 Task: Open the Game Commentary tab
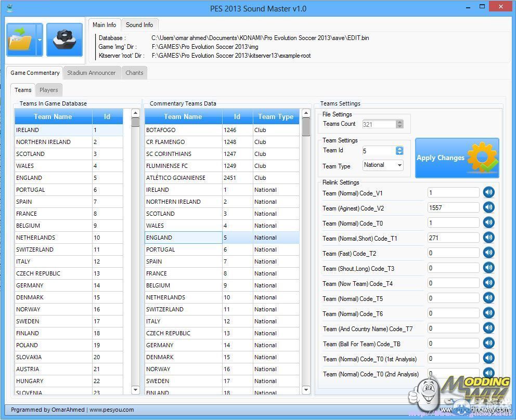pos(35,73)
